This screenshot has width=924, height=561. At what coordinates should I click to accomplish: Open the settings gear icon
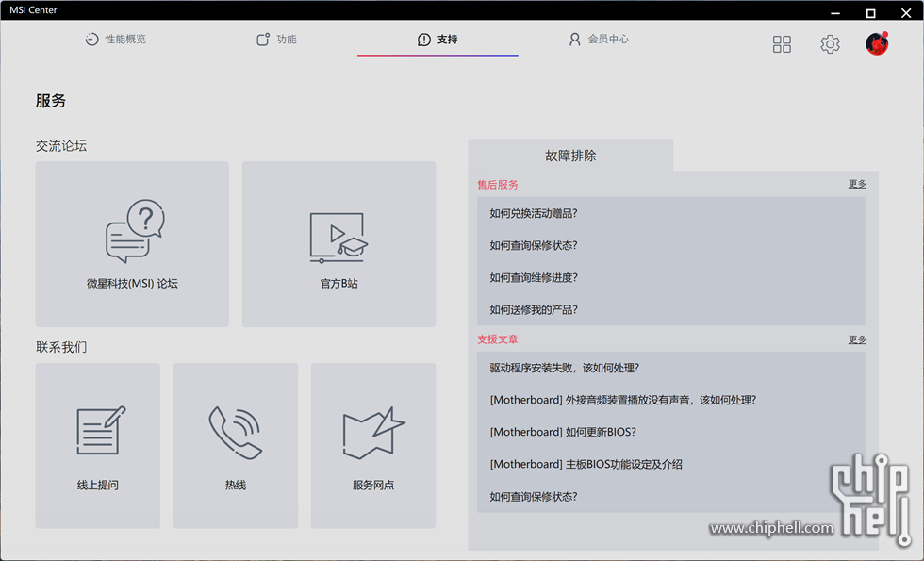click(830, 44)
